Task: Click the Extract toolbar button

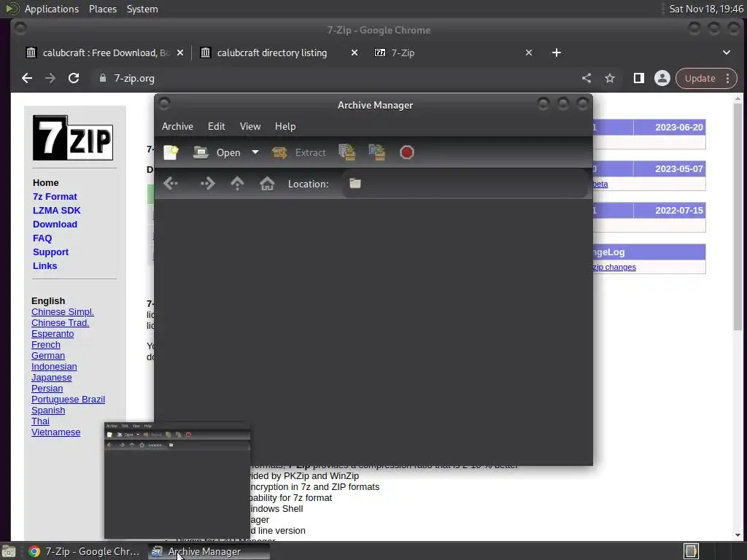Action: point(299,152)
